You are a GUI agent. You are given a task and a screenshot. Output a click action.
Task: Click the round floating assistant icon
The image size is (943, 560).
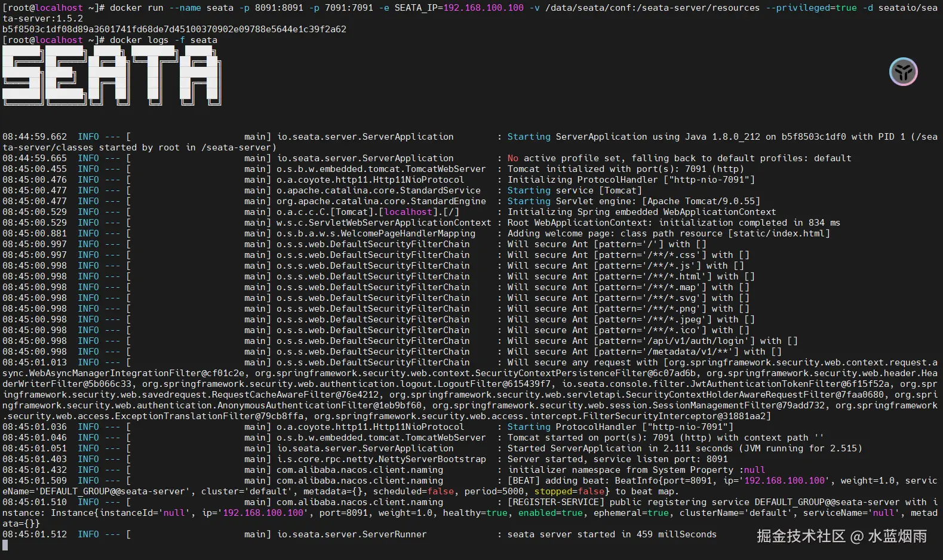[x=903, y=72]
